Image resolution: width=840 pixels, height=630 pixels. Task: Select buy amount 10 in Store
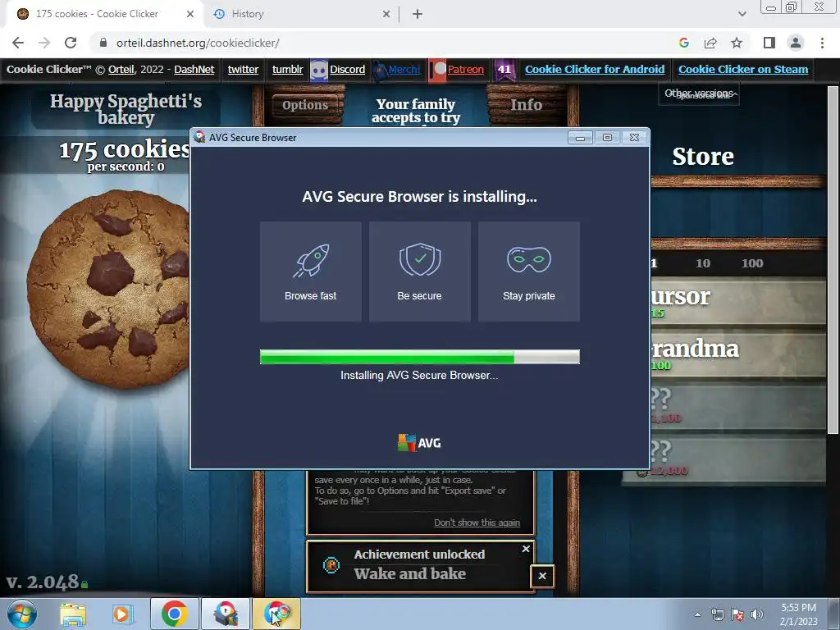tap(703, 263)
